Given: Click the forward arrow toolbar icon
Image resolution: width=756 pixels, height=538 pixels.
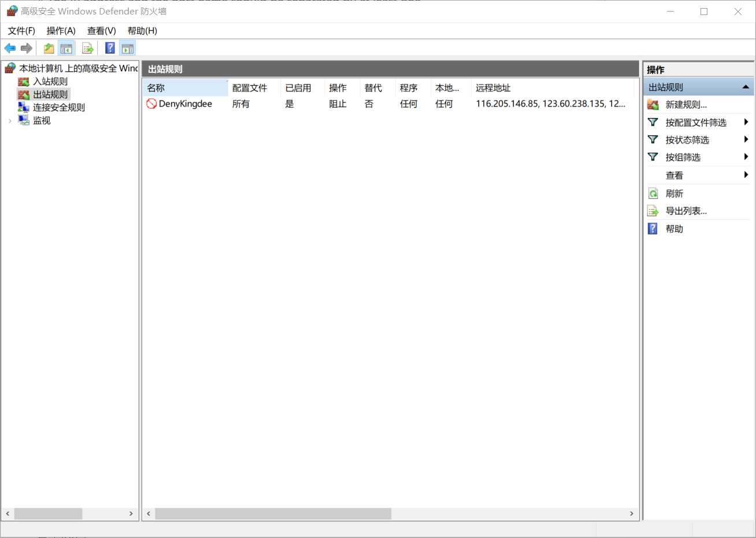Looking at the screenshot, I should coord(27,48).
